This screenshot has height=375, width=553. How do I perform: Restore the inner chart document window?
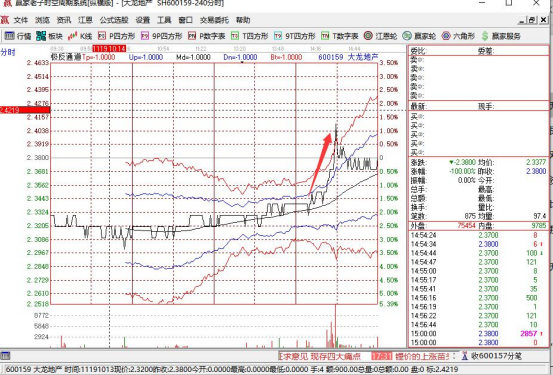click(x=532, y=20)
